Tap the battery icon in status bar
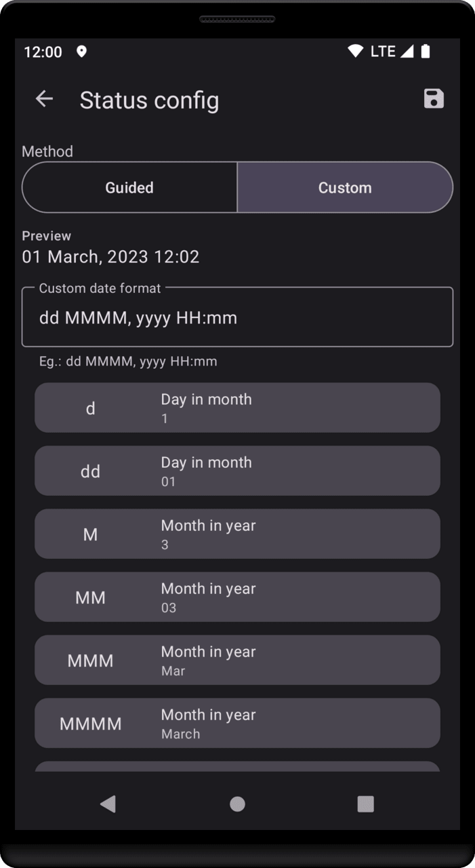Screen dimensions: 475x868 tap(426, 52)
